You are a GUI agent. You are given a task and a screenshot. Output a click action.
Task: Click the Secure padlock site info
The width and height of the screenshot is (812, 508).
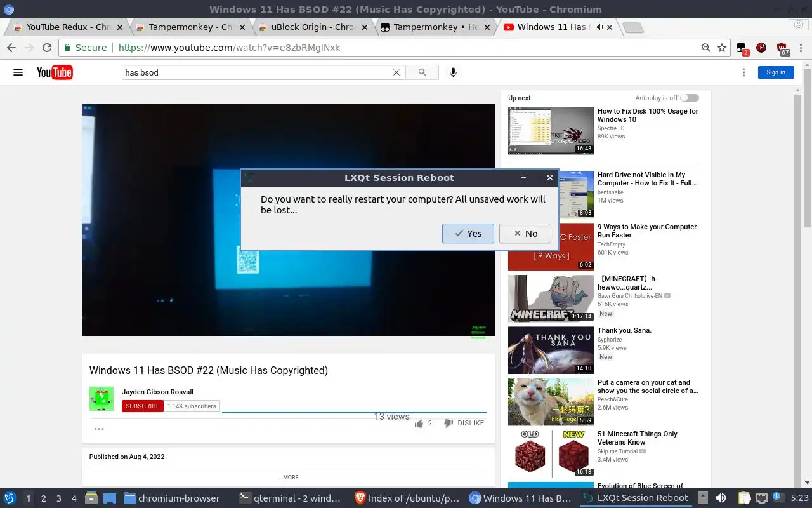coord(86,48)
